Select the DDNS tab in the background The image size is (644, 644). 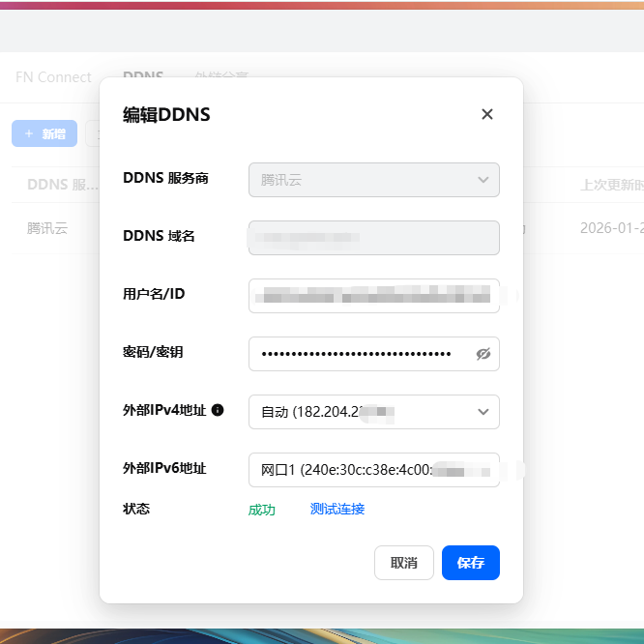point(143,75)
